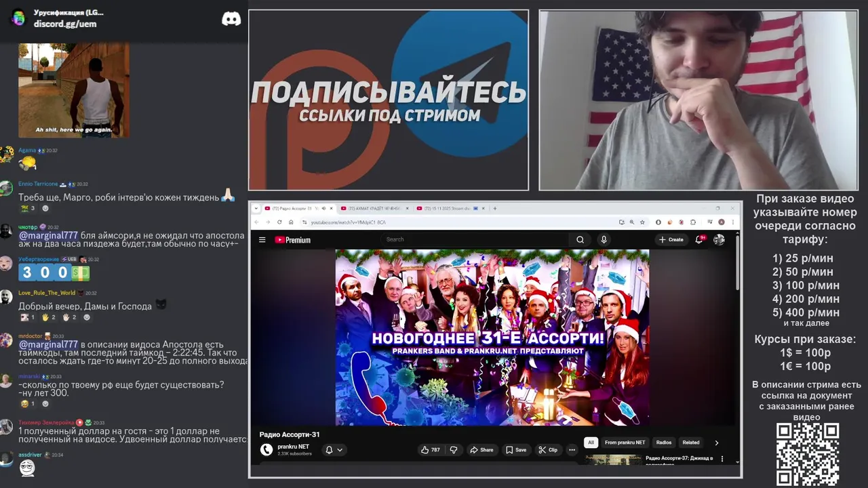The image size is (868, 488).
Task: Expand the tab search dropdown arrow
Action: tap(256, 208)
